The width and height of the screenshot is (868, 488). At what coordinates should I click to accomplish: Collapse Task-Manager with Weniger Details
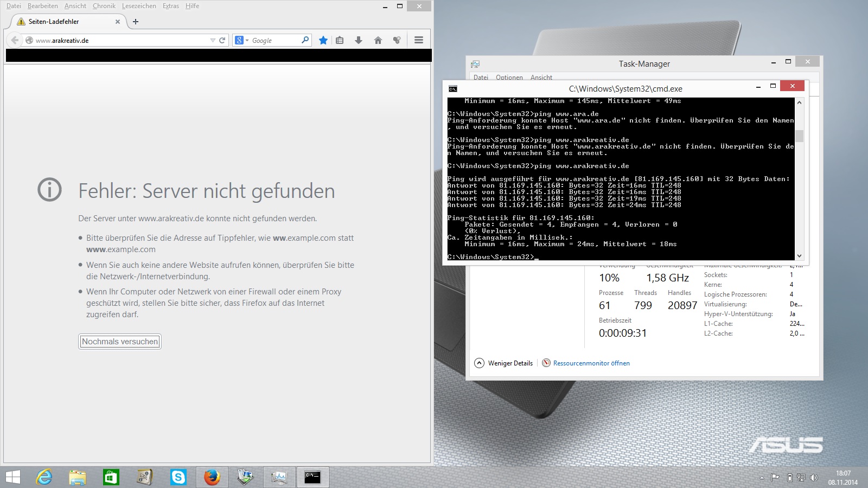(x=503, y=363)
